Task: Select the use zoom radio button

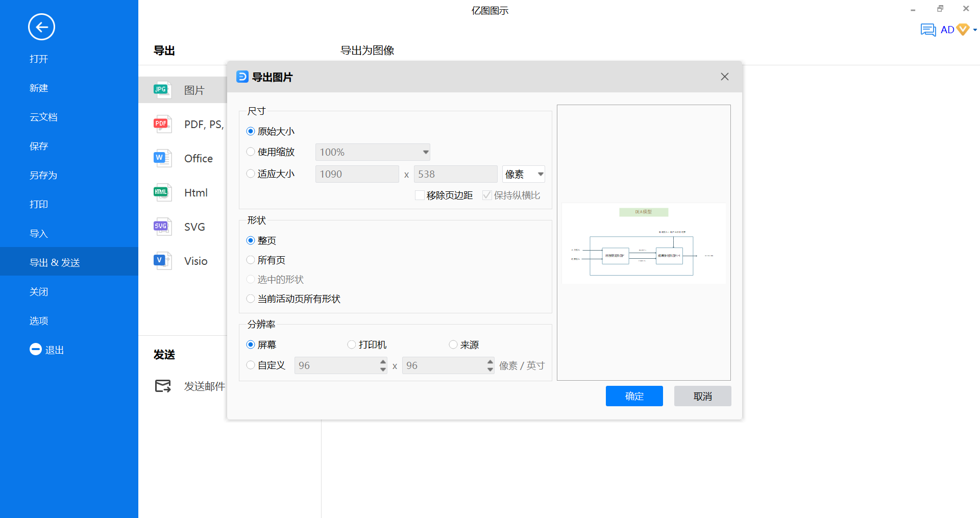Action: click(251, 152)
